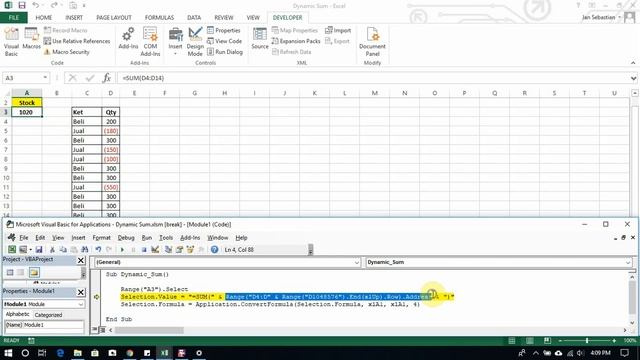Open XML Source pane

point(260,39)
